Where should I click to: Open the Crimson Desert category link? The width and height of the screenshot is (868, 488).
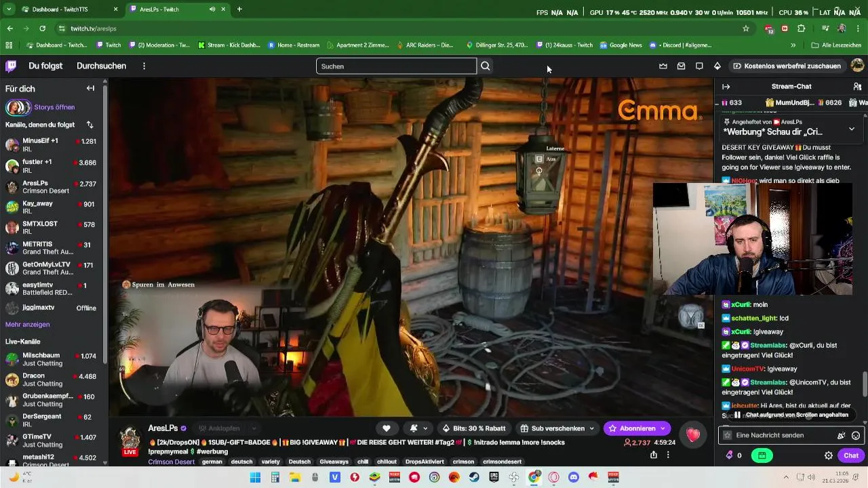172,462
